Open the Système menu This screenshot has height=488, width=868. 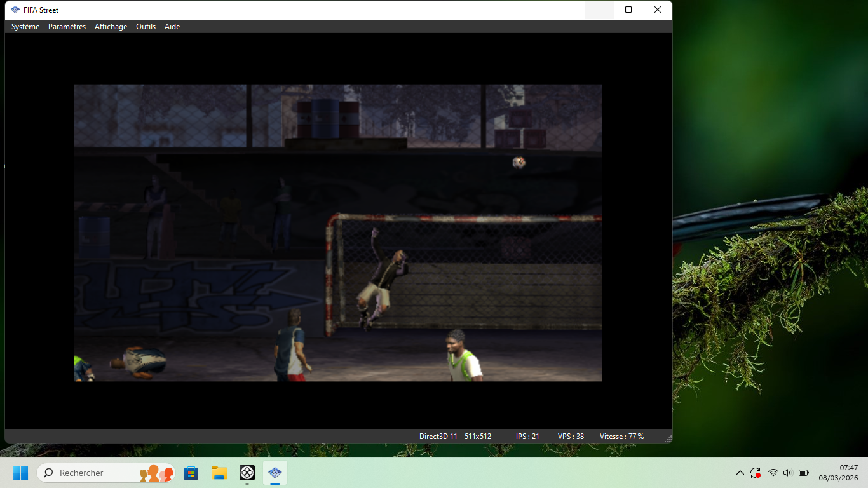coord(25,27)
